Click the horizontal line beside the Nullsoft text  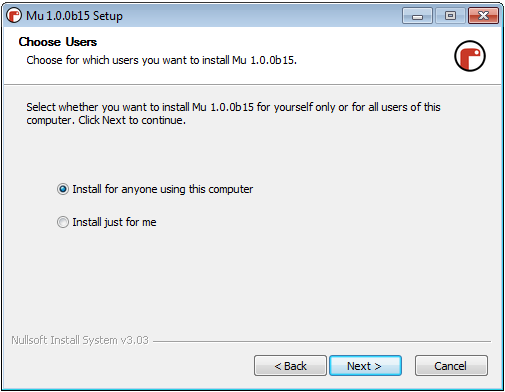pyautogui.click(x=322, y=341)
